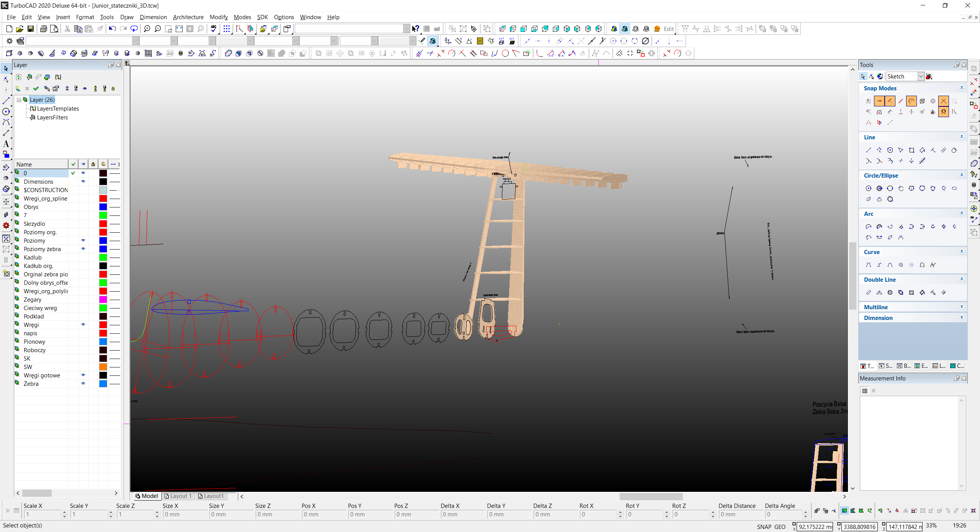Select the Text tool in left toolbar
980x532 pixels.
[6, 144]
